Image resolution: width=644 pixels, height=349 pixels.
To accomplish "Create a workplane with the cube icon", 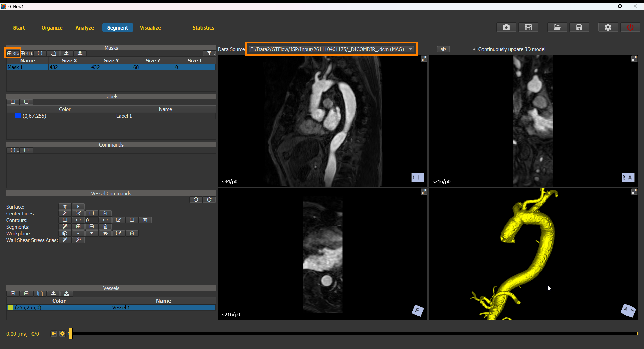I will coord(65,233).
